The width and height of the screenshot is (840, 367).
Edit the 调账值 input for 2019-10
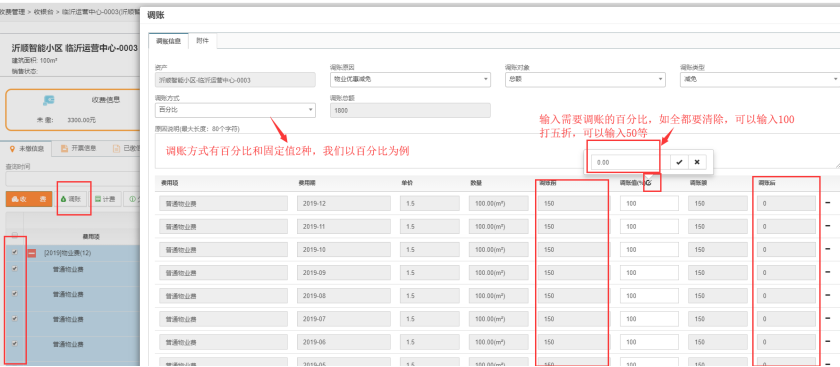[x=649, y=250]
